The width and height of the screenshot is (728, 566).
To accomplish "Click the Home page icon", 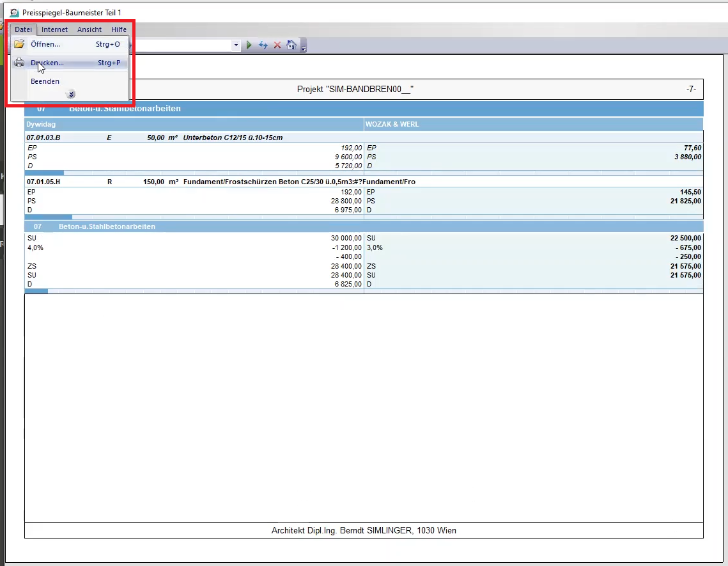I will 291,45.
